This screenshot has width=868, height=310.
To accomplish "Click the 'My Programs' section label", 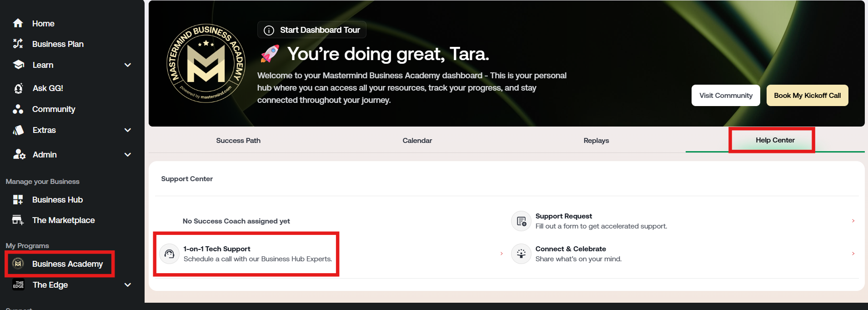I will pyautogui.click(x=27, y=245).
